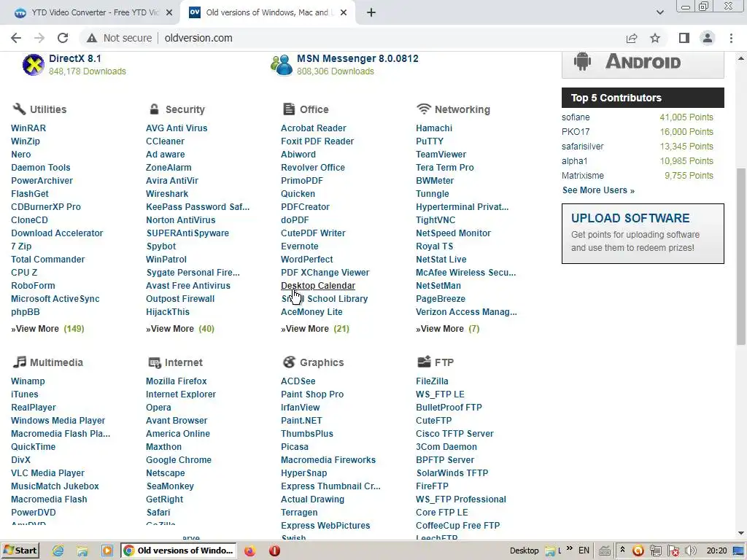Select the Old versions of Windows tab
The height and width of the screenshot is (560, 747).
coord(267,13)
